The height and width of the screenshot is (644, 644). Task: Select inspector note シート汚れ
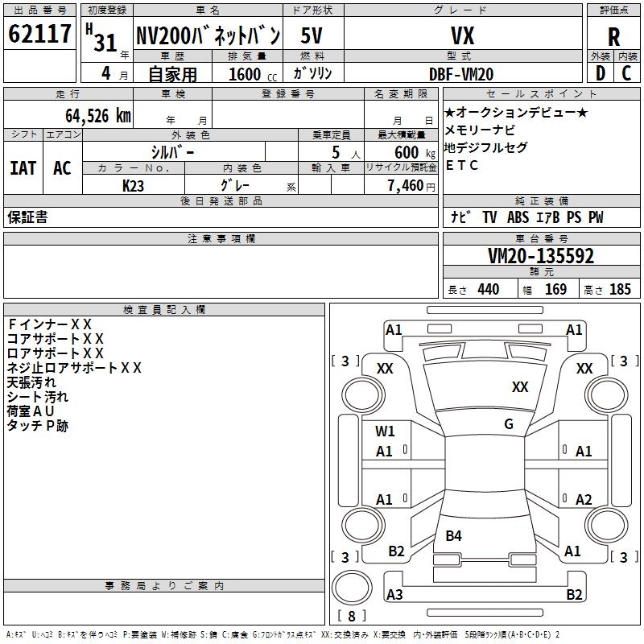pyautogui.click(x=37, y=396)
